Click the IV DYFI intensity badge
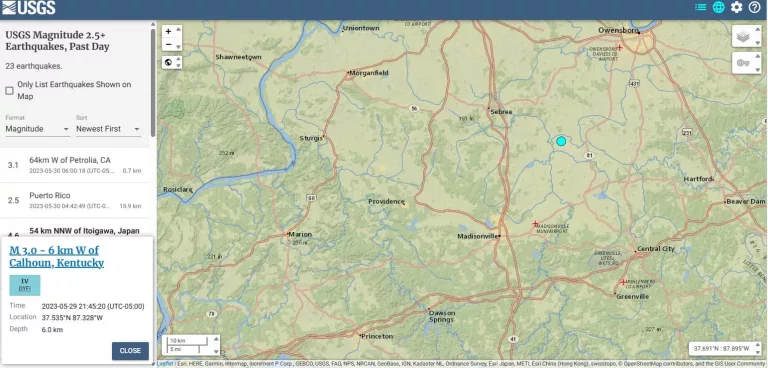The image size is (768, 368). click(24, 285)
